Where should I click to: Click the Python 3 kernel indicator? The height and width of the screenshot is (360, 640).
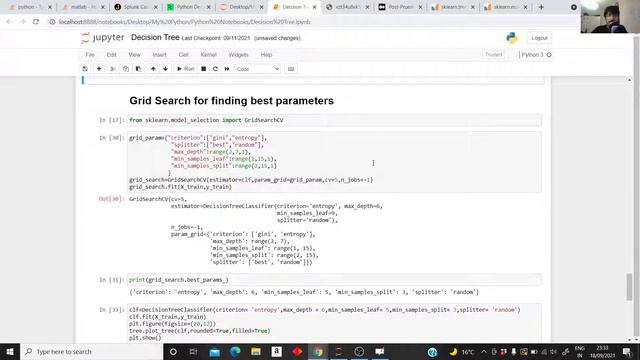point(536,55)
